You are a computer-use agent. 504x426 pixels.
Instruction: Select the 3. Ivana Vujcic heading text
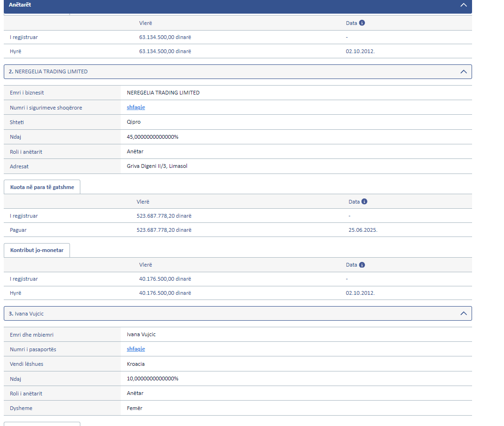pos(26,314)
